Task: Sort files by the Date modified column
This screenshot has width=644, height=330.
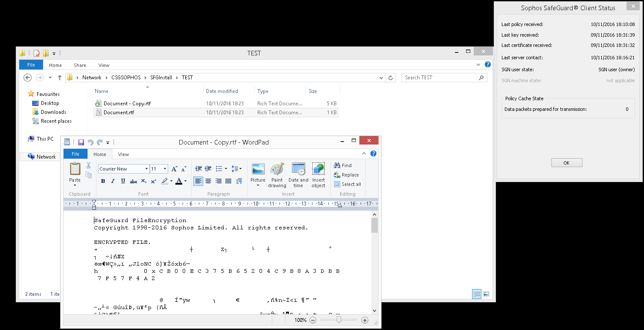Action: pos(222,91)
